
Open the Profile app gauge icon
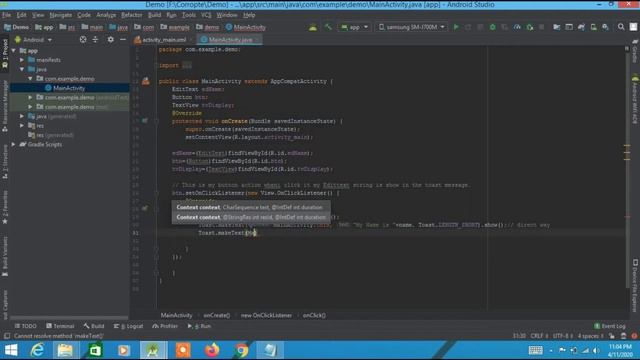click(x=517, y=27)
